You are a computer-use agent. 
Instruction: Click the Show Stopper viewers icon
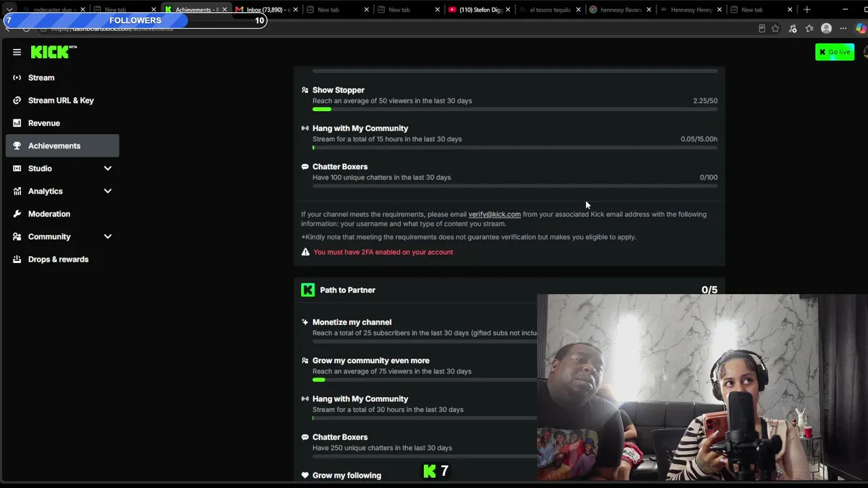305,90
